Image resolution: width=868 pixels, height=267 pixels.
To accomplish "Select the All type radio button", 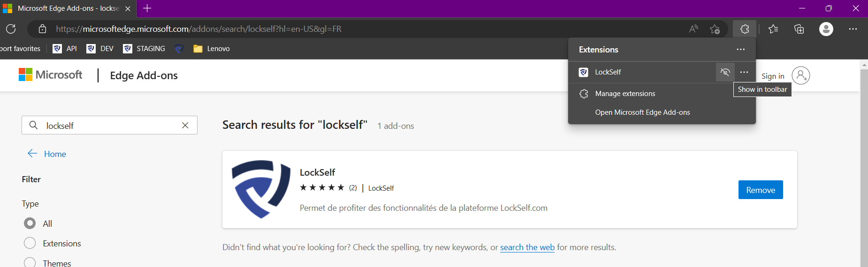I will (x=30, y=223).
